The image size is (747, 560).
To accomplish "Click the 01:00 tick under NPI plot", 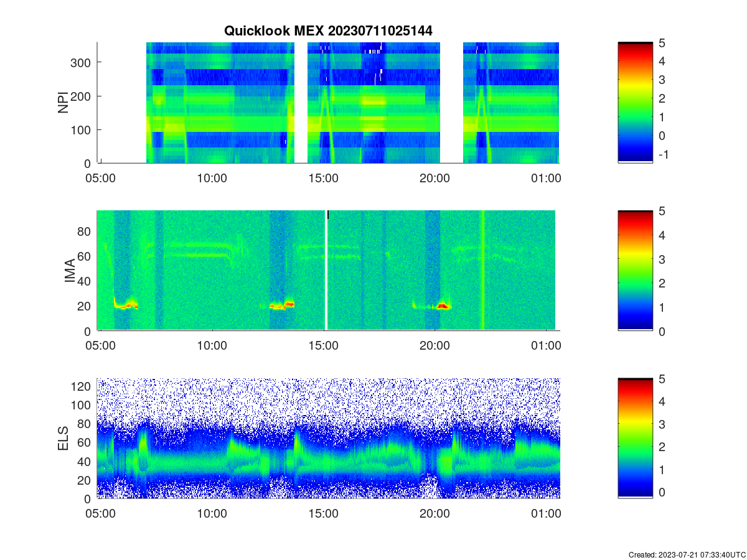I will [546, 178].
